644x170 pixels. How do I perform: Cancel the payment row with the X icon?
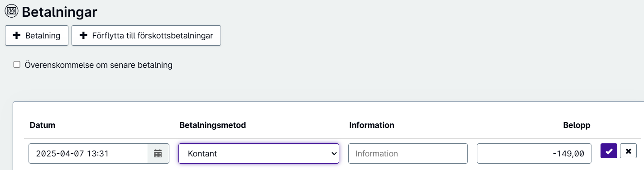click(x=628, y=151)
